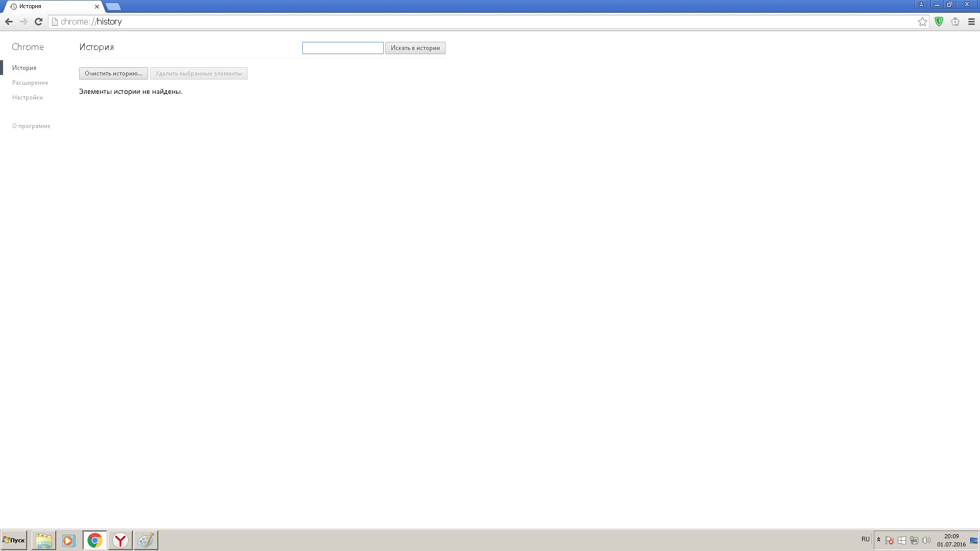Open the Chrome hamburger menu
Screen dimensions: 980x551
pyautogui.click(x=971, y=21)
